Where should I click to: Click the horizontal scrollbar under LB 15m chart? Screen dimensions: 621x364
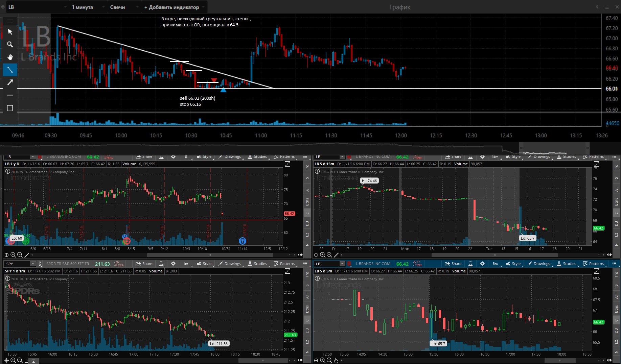(x=495, y=255)
